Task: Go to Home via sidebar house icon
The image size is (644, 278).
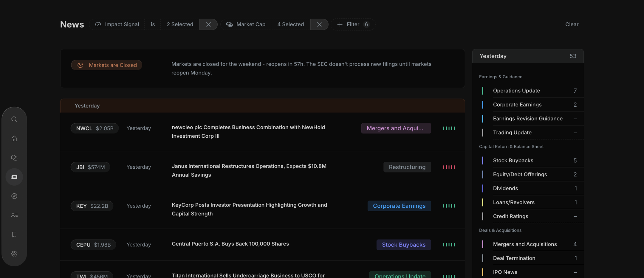Action: 14,139
